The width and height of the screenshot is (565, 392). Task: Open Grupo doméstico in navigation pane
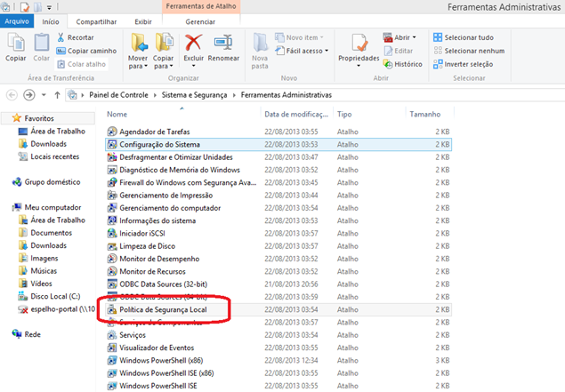click(x=52, y=182)
